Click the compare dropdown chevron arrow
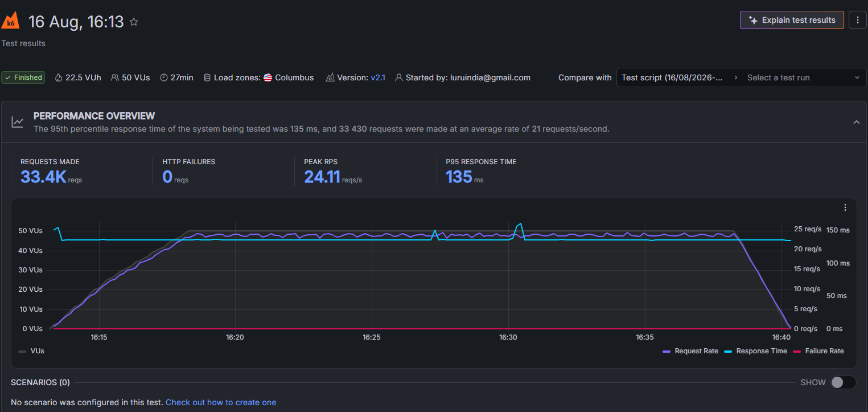The height and width of the screenshot is (412, 868). [857, 77]
